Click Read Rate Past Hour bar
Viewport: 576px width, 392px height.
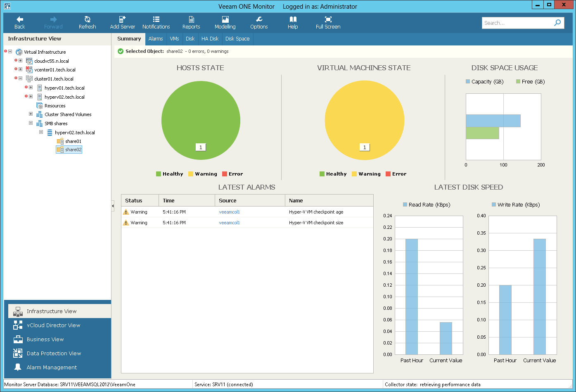[412, 297]
